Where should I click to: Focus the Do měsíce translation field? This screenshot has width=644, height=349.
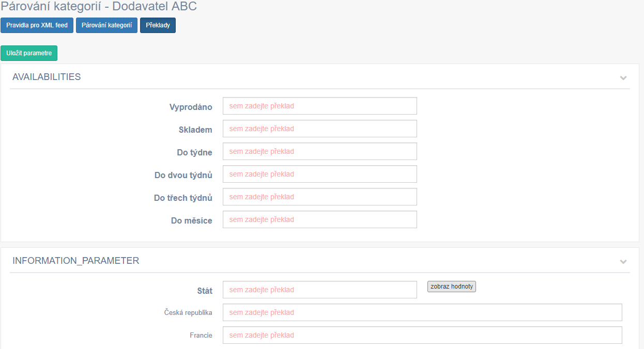click(320, 219)
